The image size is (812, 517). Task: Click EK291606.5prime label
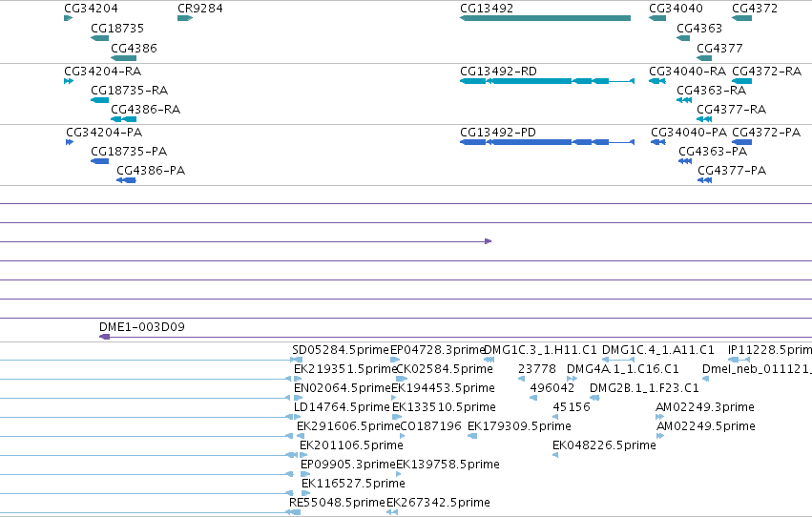[x=348, y=426]
